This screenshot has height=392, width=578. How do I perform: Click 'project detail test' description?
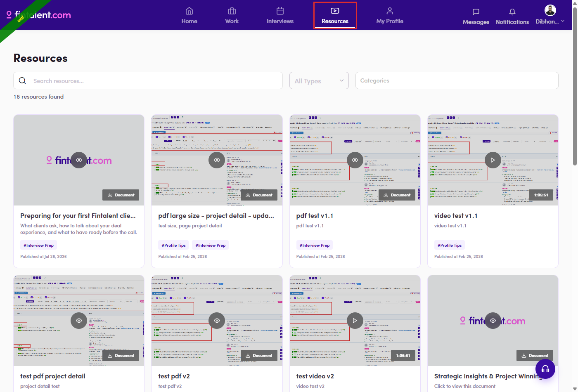coord(40,387)
